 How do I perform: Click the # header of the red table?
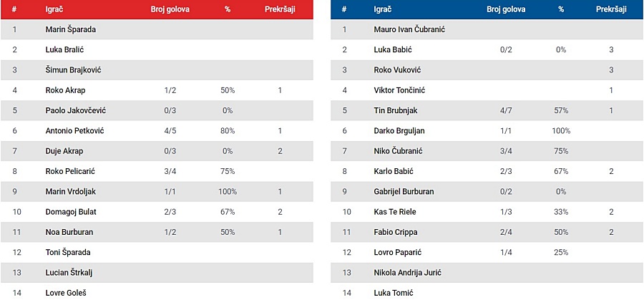pyautogui.click(x=14, y=9)
